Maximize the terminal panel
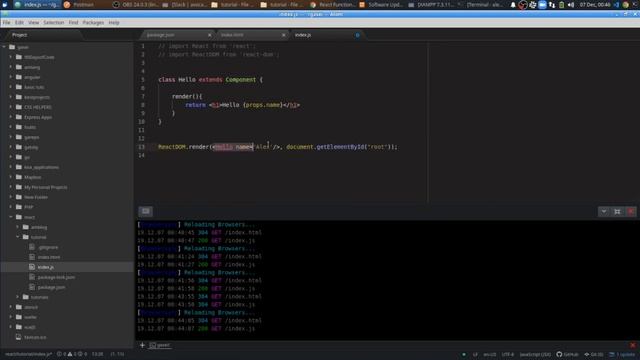Viewport: 640px width, 360px height. 617,211
